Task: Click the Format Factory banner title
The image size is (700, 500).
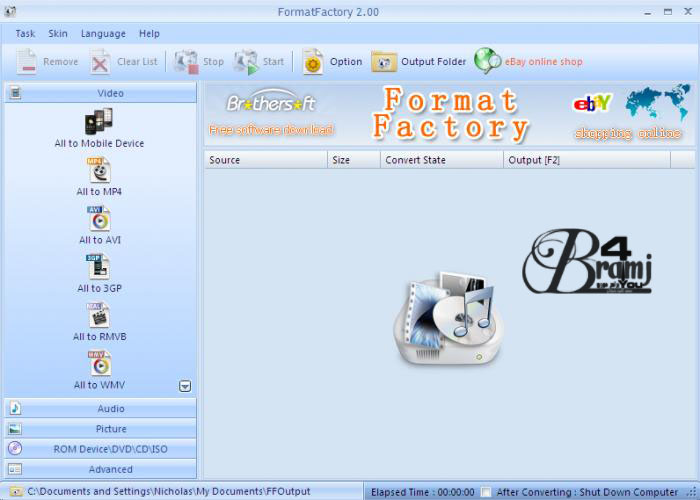Action: pyautogui.click(x=451, y=113)
